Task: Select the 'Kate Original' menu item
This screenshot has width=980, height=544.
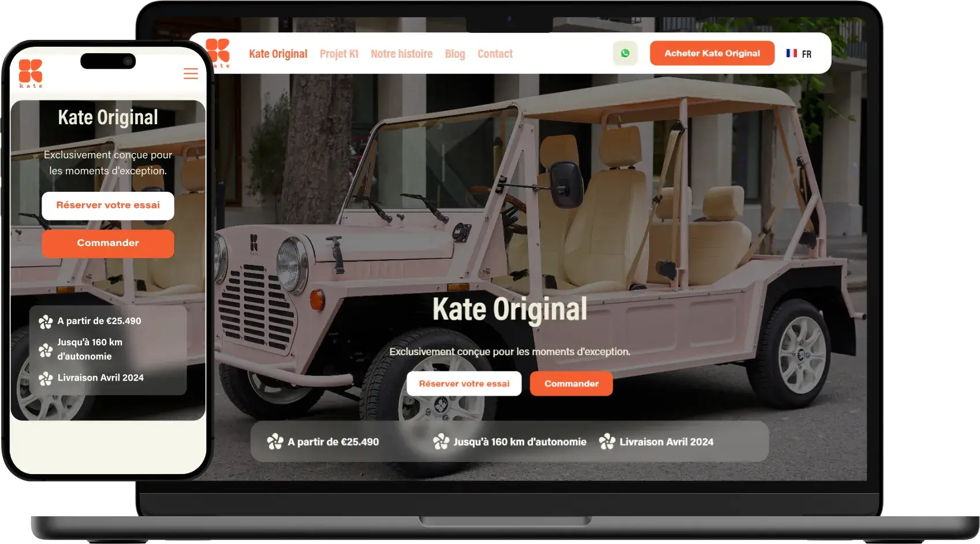Action: point(278,53)
